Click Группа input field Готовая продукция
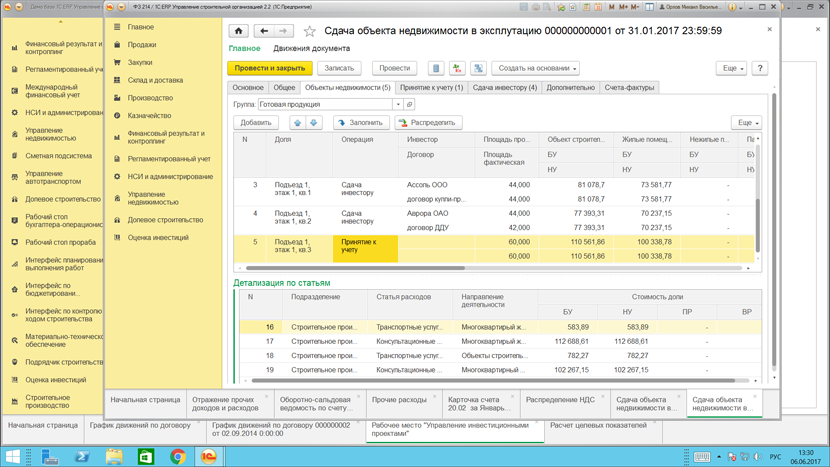 click(x=325, y=104)
